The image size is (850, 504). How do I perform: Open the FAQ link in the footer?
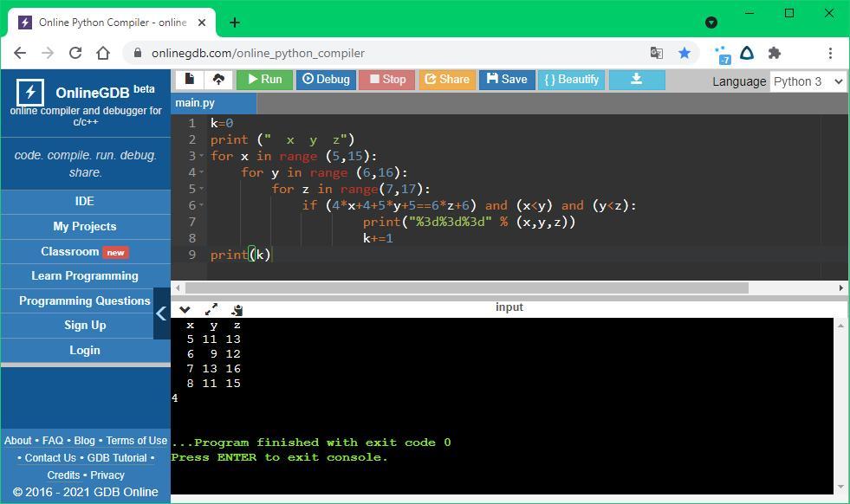point(53,441)
